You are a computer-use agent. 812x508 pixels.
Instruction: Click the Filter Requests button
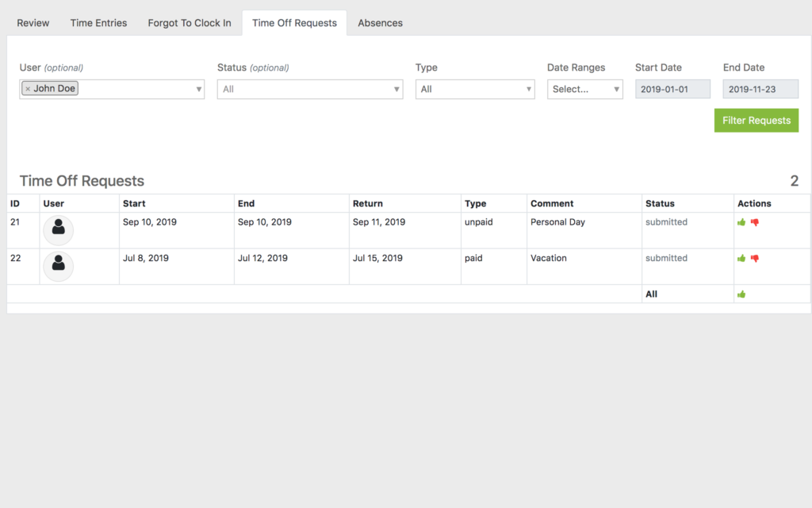pyautogui.click(x=756, y=121)
